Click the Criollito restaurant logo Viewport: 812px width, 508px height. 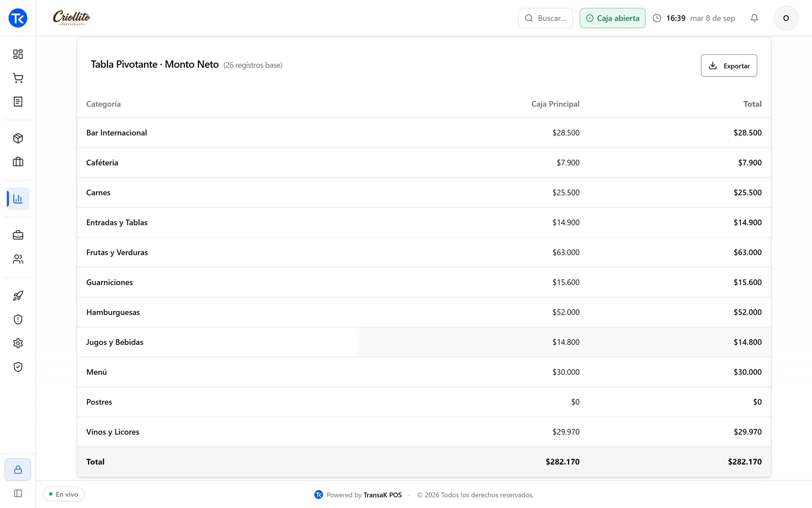(x=71, y=18)
